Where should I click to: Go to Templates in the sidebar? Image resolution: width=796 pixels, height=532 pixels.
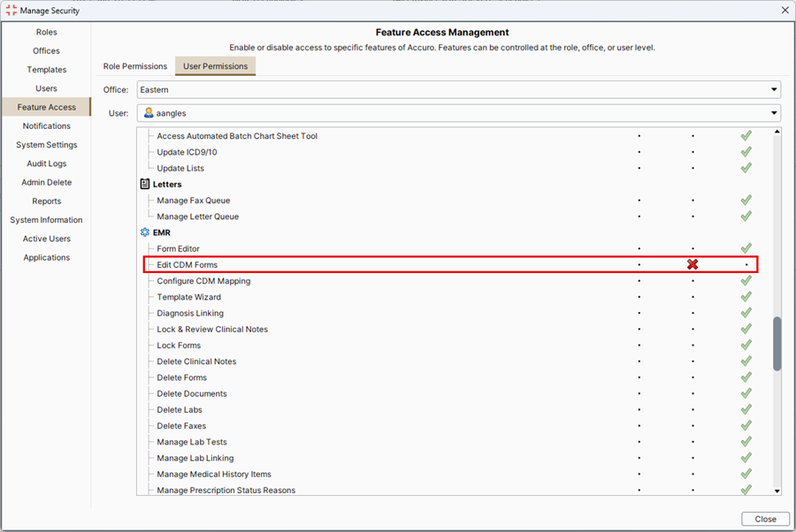point(46,70)
